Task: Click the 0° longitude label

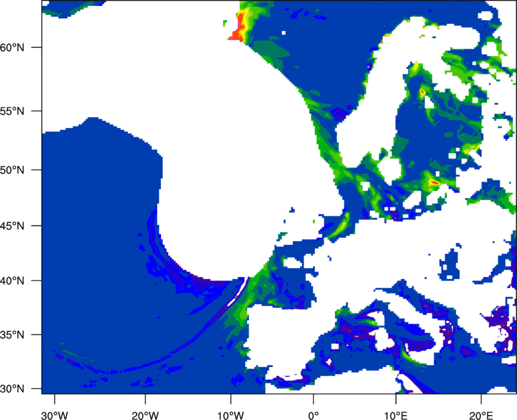Action: click(x=313, y=415)
